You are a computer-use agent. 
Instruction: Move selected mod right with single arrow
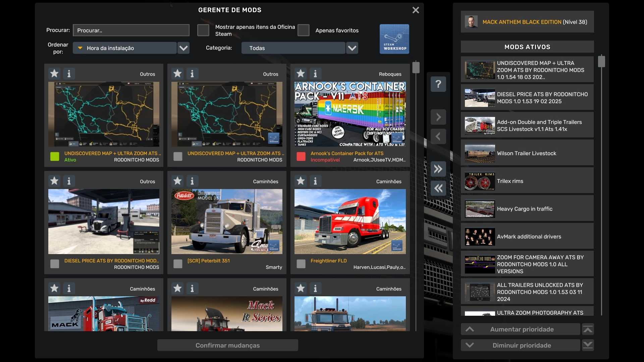pyautogui.click(x=438, y=117)
